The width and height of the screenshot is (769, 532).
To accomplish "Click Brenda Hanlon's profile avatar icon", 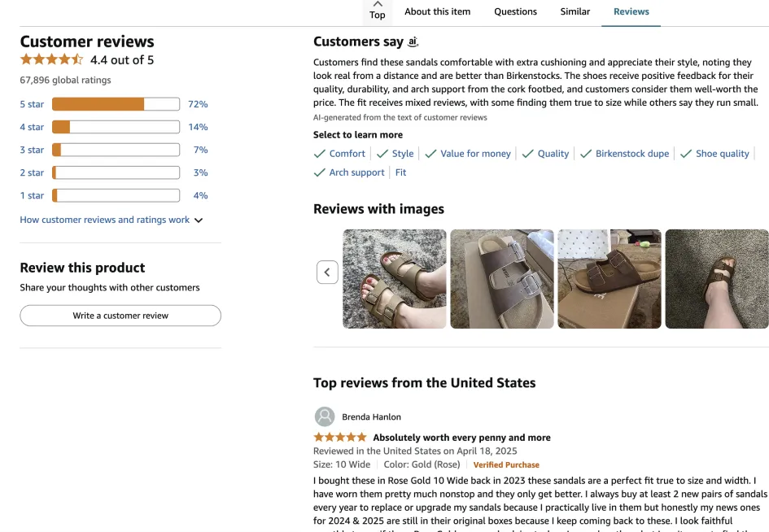I will point(325,416).
